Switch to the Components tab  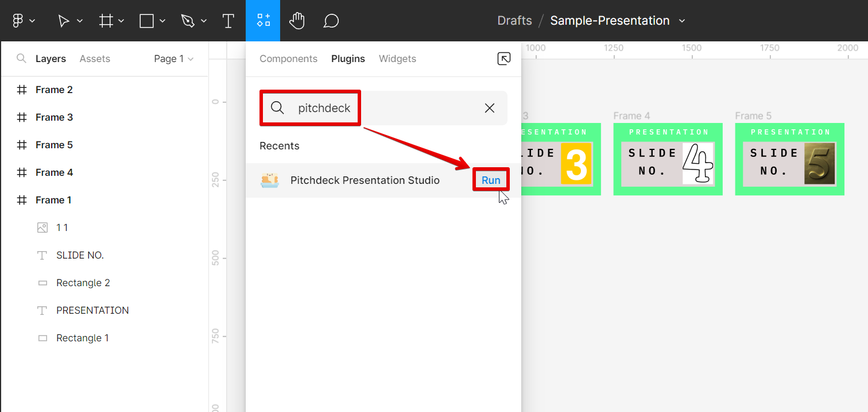pos(288,59)
